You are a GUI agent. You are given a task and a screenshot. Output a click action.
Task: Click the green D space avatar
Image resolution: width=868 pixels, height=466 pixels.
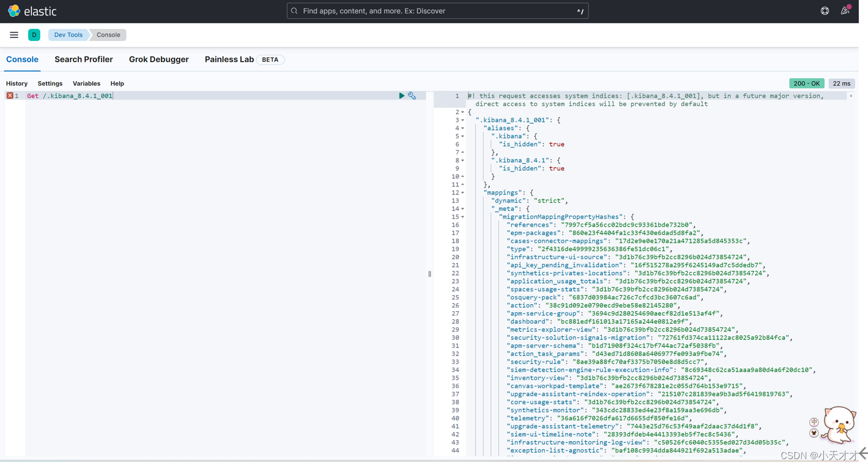(x=34, y=35)
